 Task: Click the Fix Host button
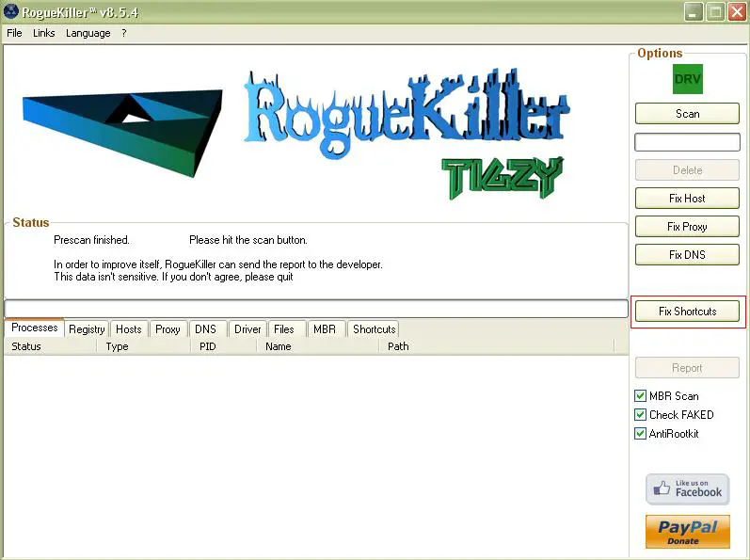click(687, 198)
